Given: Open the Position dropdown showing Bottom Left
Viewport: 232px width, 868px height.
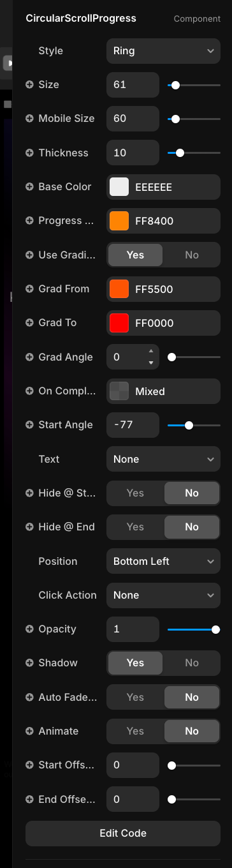Looking at the screenshot, I should 163,561.
